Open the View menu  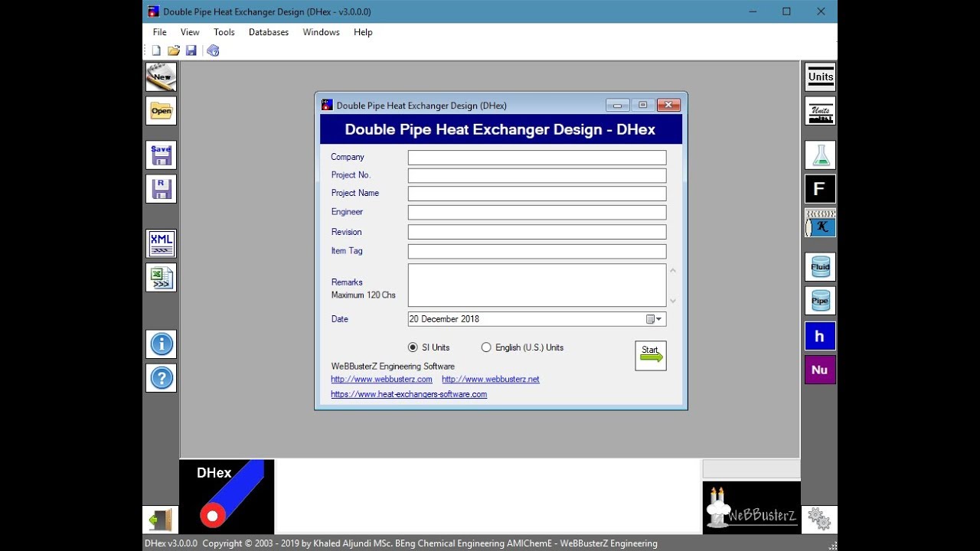(x=190, y=32)
